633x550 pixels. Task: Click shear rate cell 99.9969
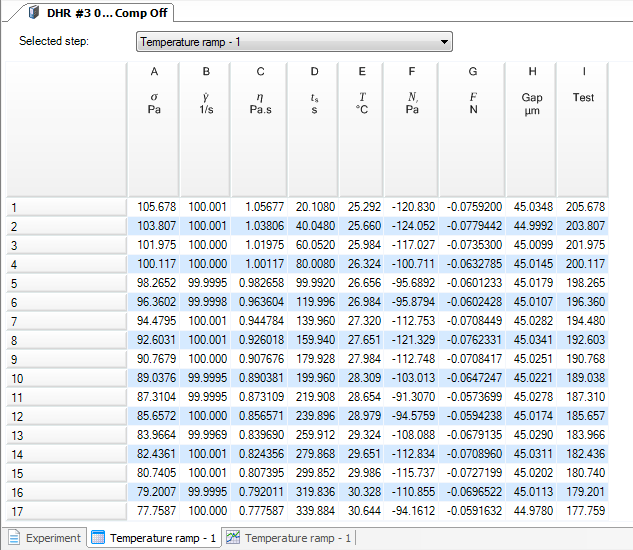(x=205, y=435)
